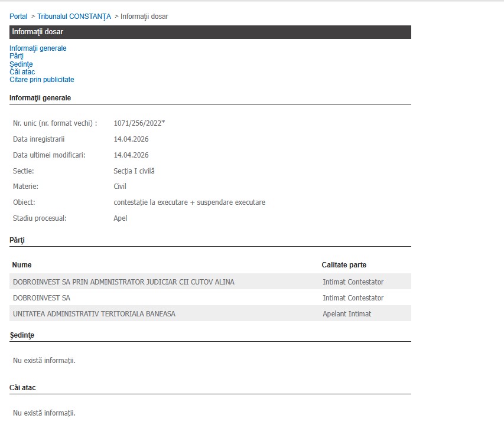Click the dark Informații dosar title bar
This screenshot has width=504, height=425.
point(210,32)
